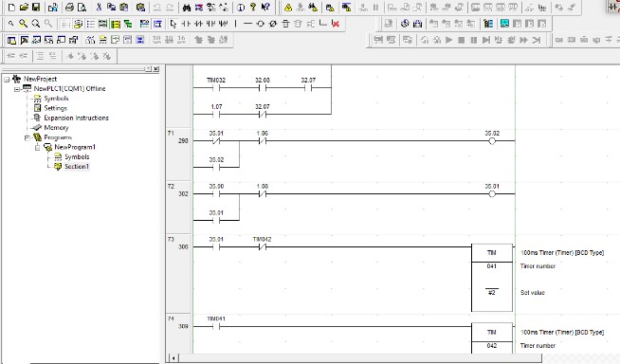The height and width of the screenshot is (364, 620).
Task: Paste from clipboard icon
Action: (x=124, y=8)
